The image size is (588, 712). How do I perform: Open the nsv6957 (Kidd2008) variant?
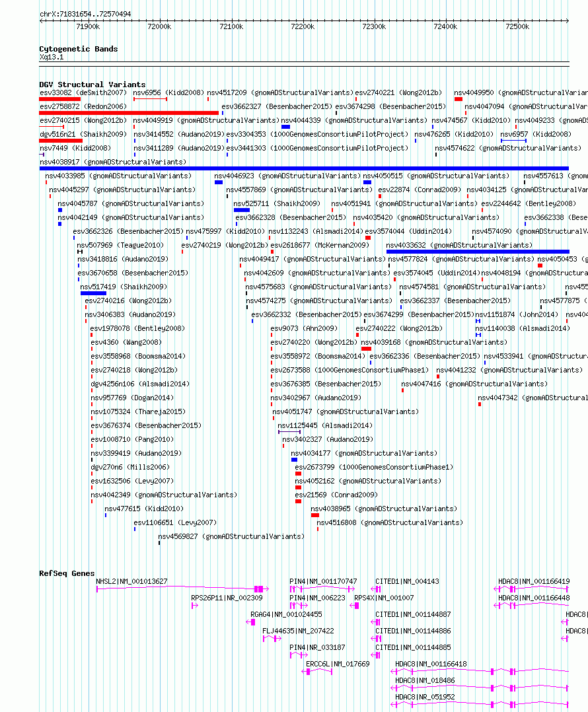[x=536, y=135]
